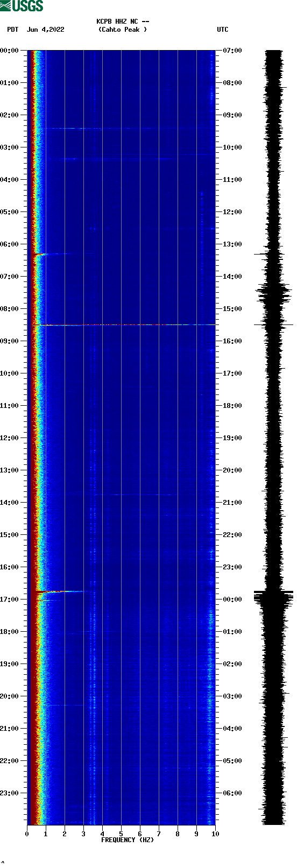Click the PDT timezone label
Image resolution: width=297 pixels, height=868 pixels.
click(x=13, y=30)
